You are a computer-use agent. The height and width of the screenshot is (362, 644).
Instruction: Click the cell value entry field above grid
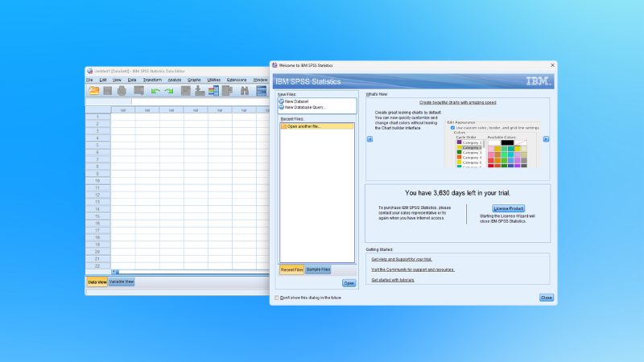[x=200, y=101]
